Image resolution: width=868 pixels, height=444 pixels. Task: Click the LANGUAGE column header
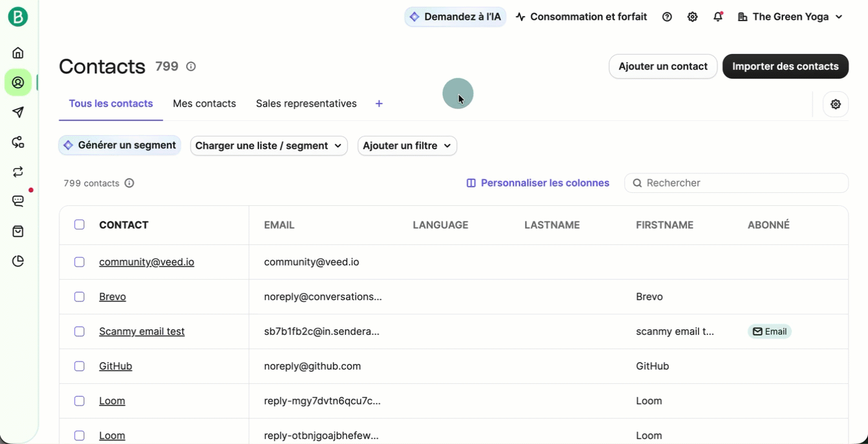pyautogui.click(x=440, y=225)
